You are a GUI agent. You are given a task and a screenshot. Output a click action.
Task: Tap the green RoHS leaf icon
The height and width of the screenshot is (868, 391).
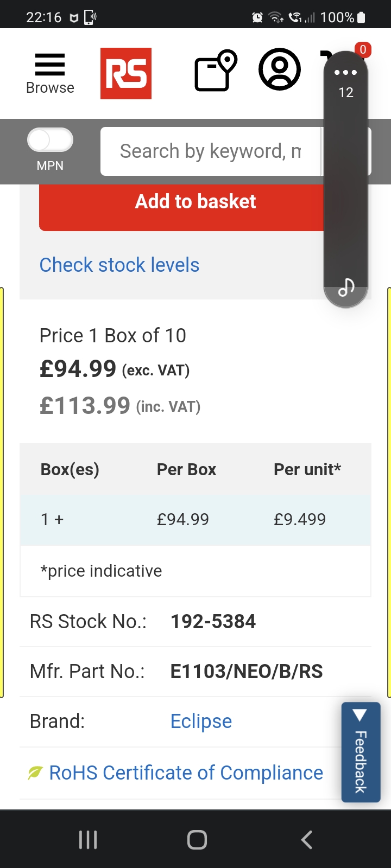35,773
